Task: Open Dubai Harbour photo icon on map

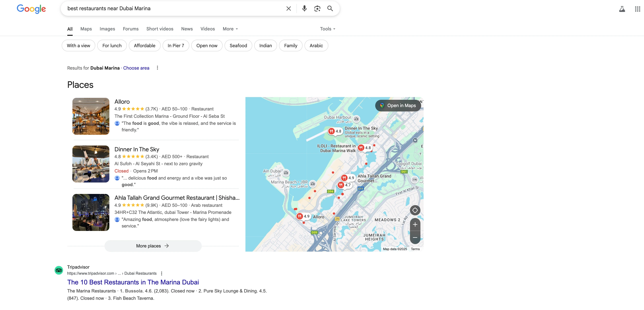Action: coord(357,119)
